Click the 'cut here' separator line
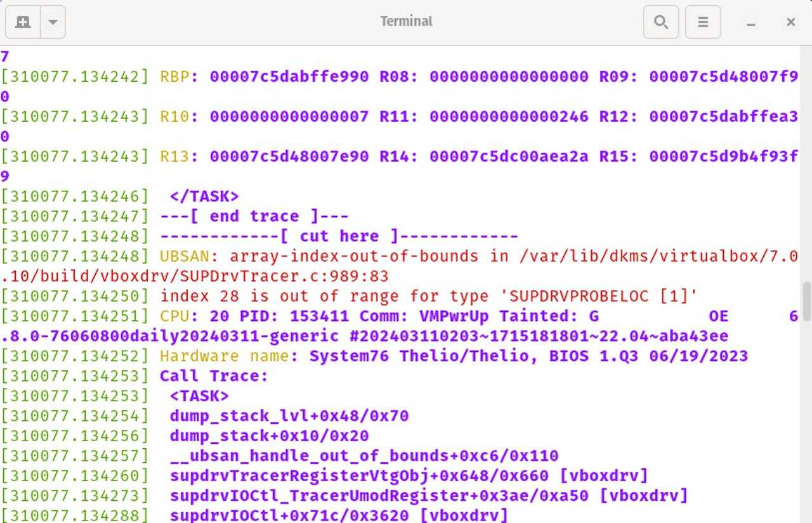 [x=339, y=236]
